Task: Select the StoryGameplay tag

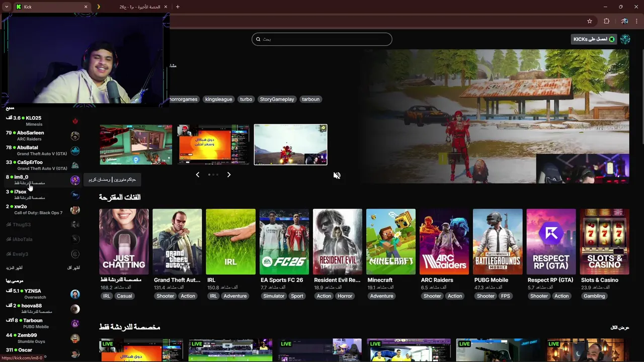Action: pos(277,99)
